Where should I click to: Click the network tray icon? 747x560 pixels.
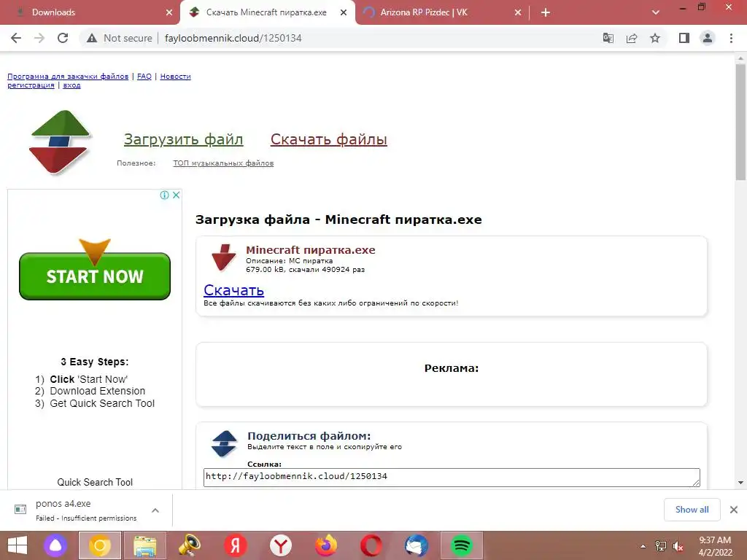(x=660, y=546)
